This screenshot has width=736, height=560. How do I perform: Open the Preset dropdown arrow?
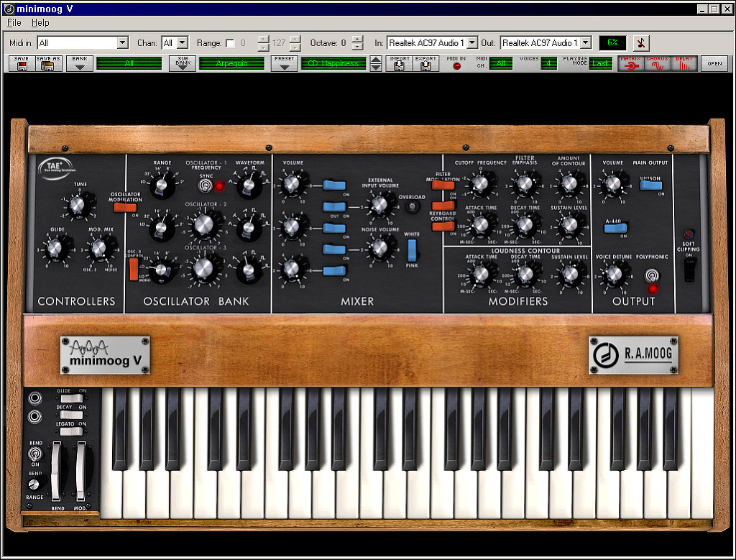coord(285,66)
